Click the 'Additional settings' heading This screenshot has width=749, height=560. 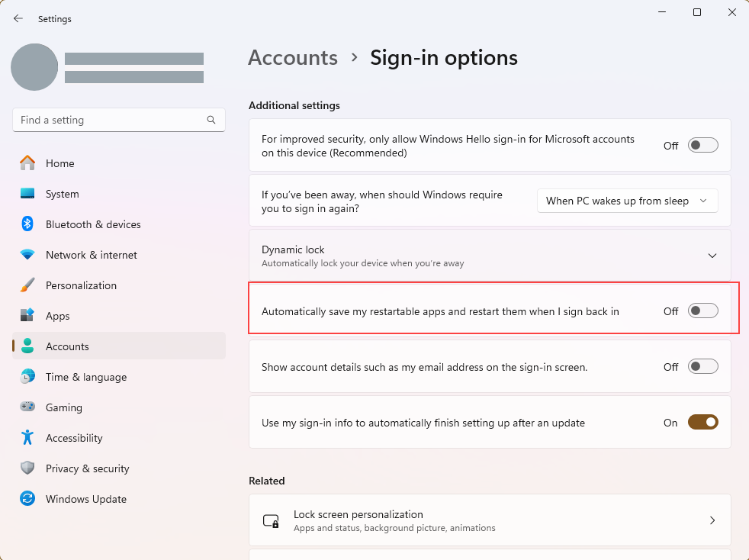tap(294, 105)
